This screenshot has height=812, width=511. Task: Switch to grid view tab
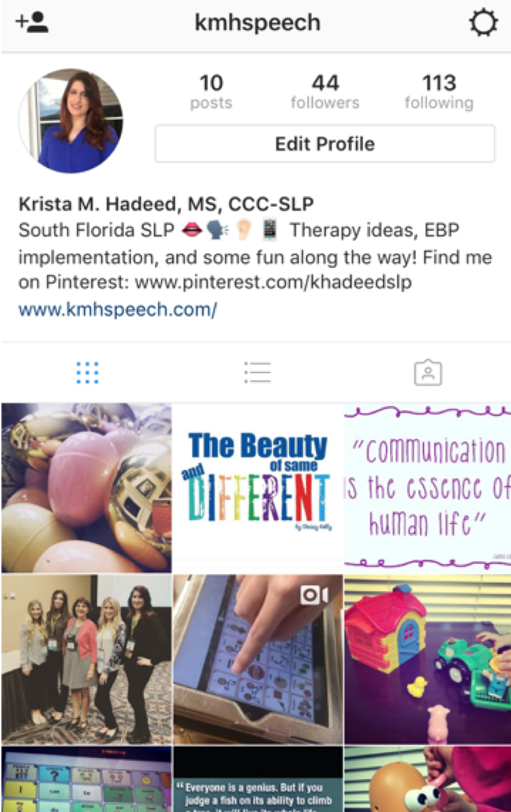click(87, 373)
